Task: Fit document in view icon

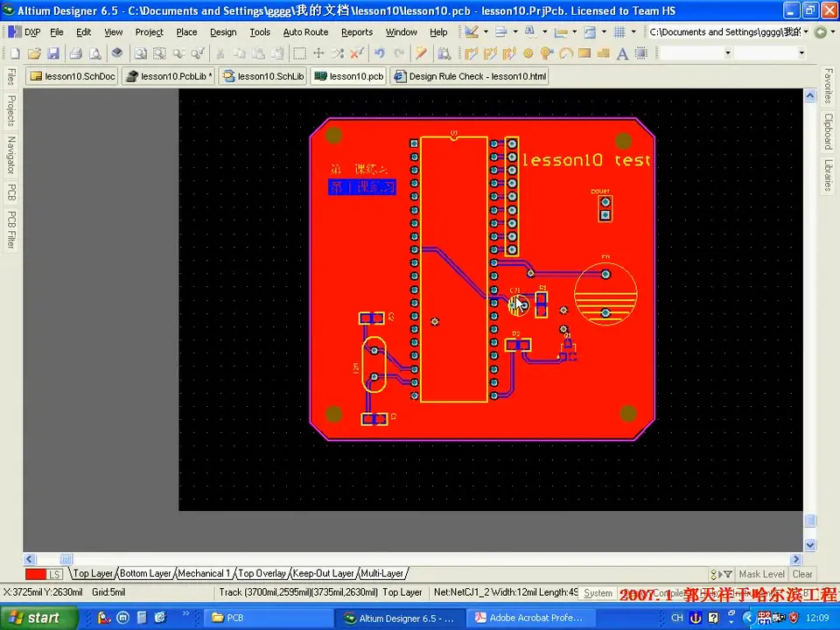Action: click(140, 53)
